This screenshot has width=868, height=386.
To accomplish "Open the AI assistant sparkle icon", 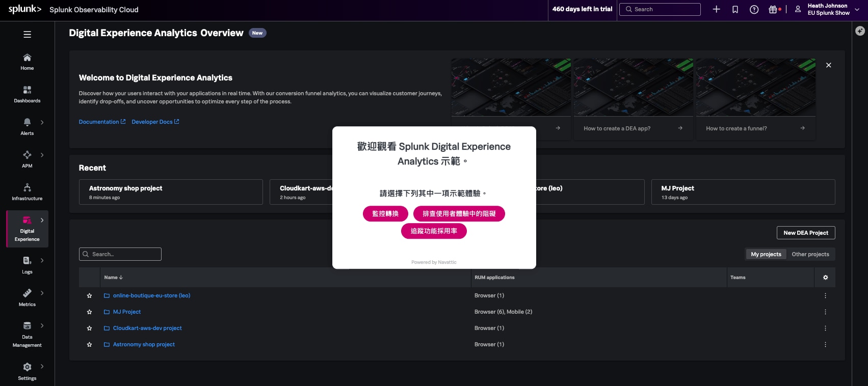I will (860, 31).
